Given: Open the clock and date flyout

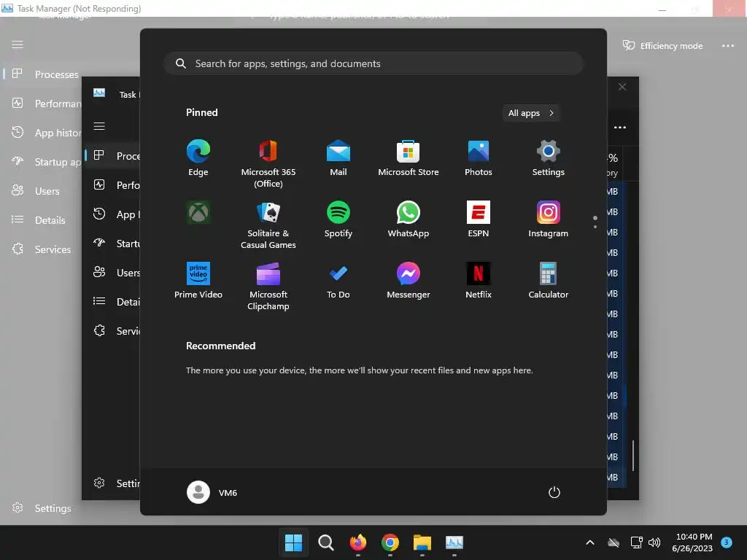Looking at the screenshot, I should pos(692,542).
